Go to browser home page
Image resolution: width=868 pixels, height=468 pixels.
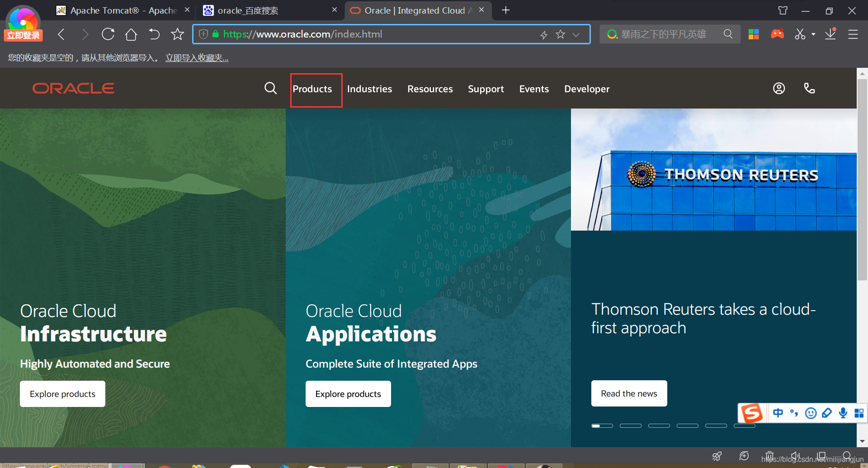tap(131, 34)
